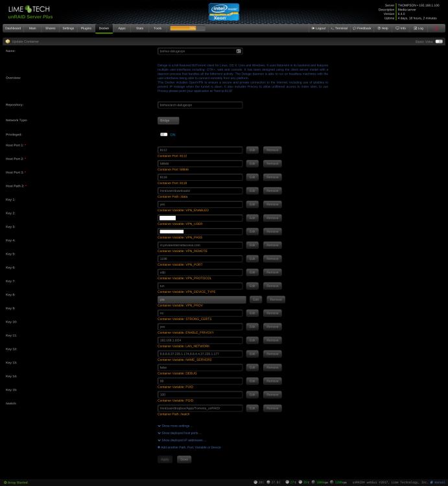Viewport: 448px width, 486px height.
Task: Remove the PGID variable
Action: tap(272, 395)
